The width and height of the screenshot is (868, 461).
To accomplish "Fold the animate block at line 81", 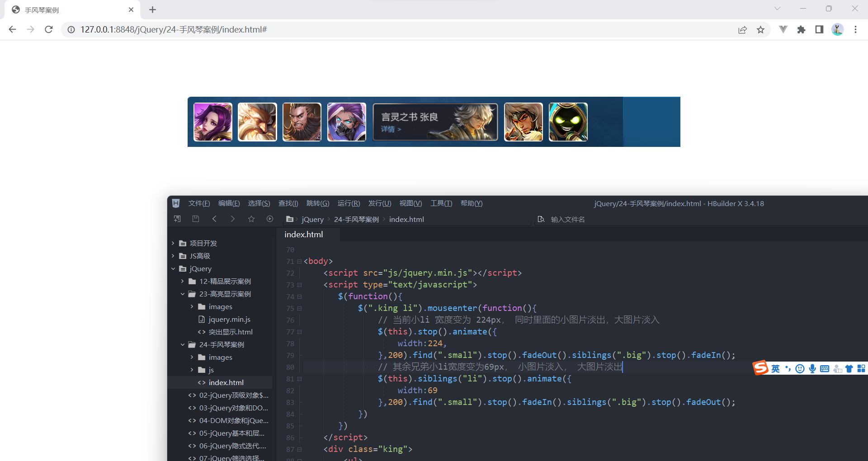I will [299, 379].
